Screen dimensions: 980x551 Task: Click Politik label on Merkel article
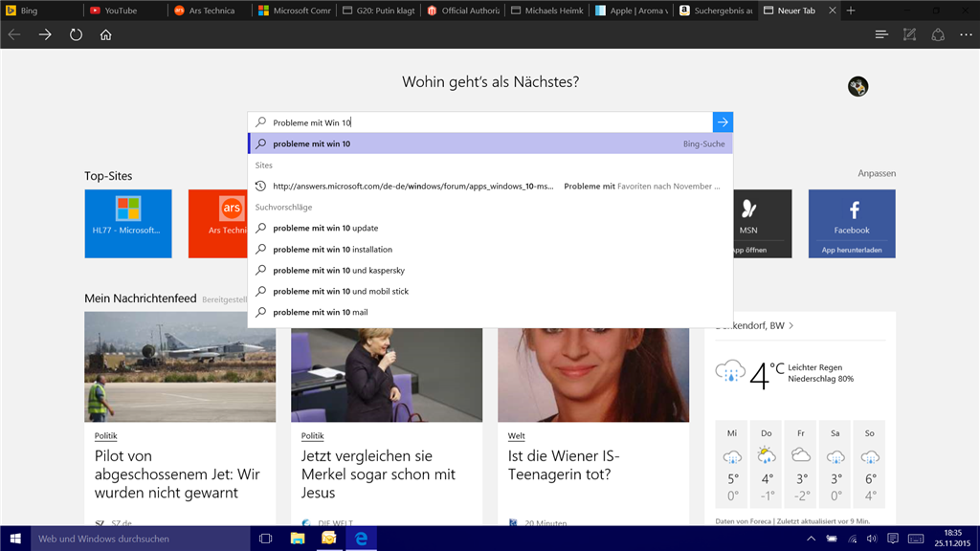coord(312,435)
